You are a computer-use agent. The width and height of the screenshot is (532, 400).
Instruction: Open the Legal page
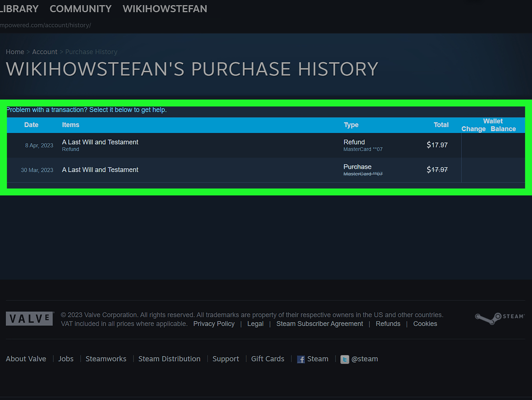click(x=255, y=324)
